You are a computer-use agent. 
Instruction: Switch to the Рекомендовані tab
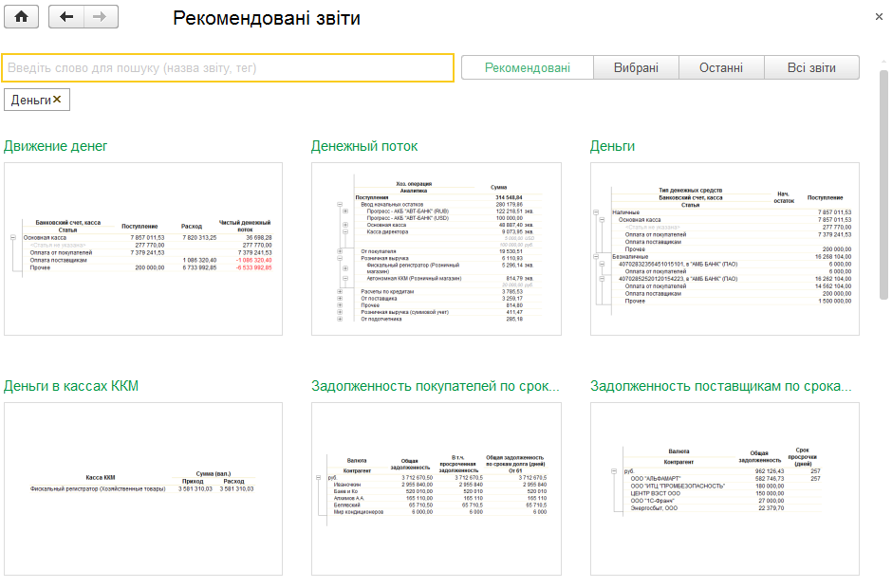[528, 67]
